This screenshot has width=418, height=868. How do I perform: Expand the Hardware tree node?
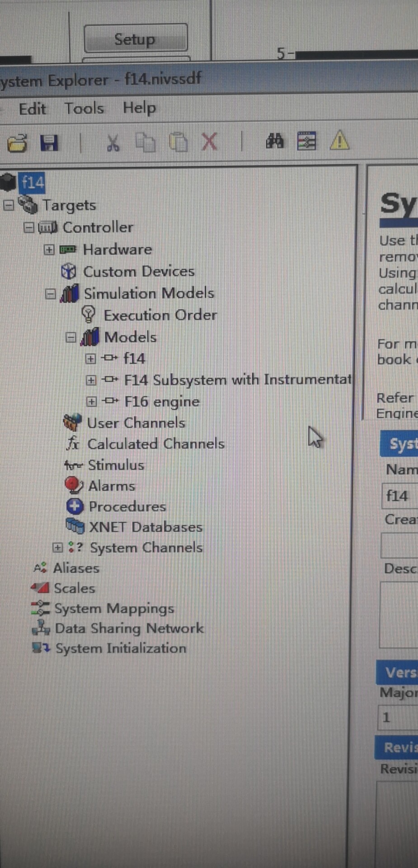(49, 250)
